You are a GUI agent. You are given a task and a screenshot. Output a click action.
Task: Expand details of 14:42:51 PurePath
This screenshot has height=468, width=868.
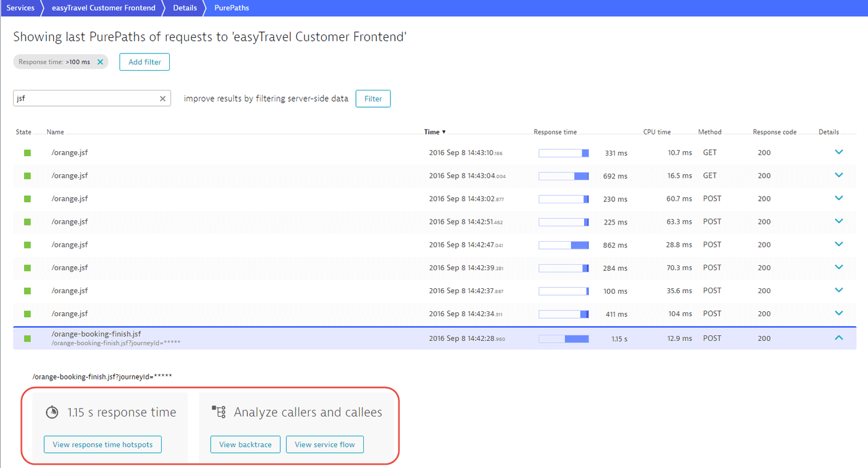point(839,221)
